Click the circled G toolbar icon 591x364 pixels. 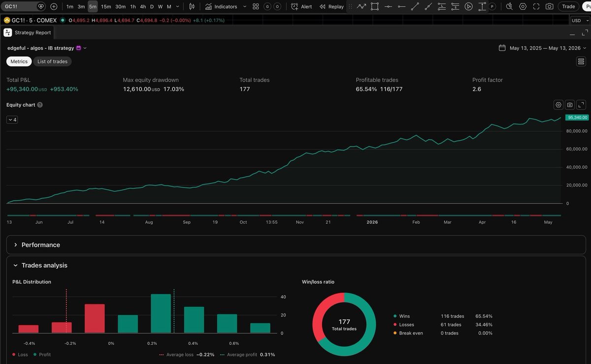tap(267, 6)
